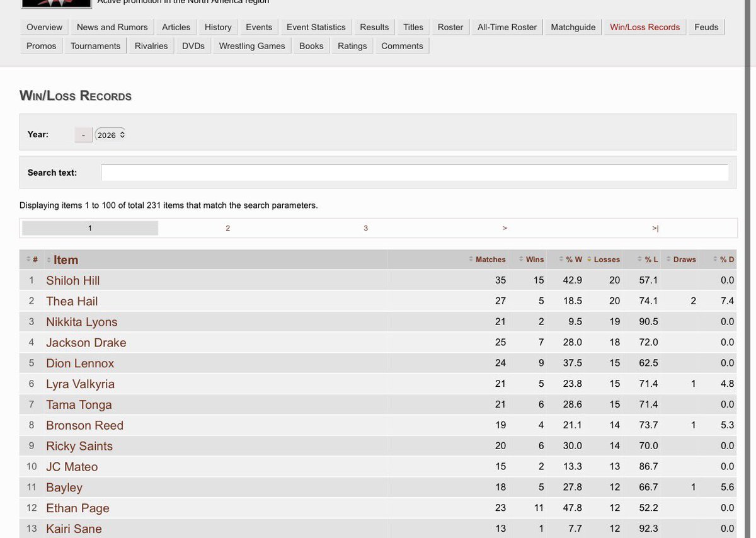Viewport: 756px width, 538px height.
Task: Open the Titles tab
Action: pos(413,27)
